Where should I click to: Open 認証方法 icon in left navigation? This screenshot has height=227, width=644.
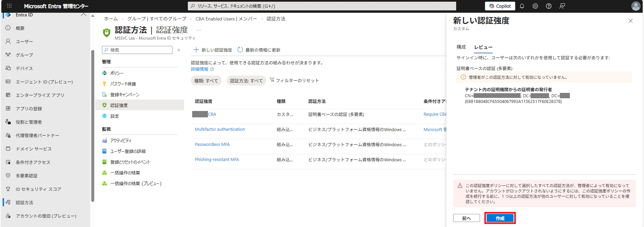click(x=8, y=202)
